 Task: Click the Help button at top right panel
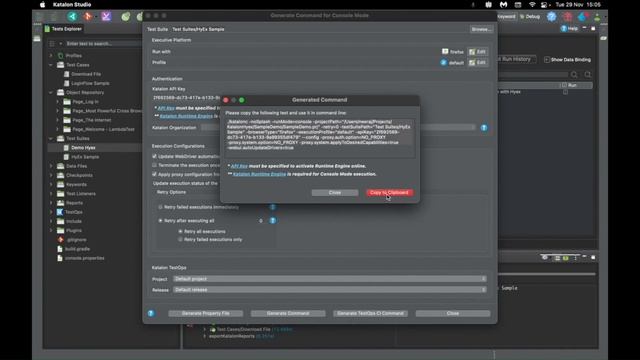point(569,29)
